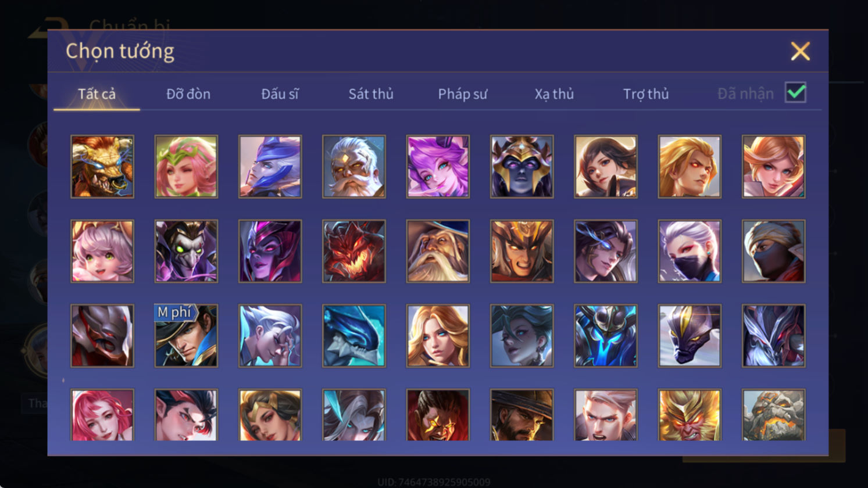Show heroes under 'Xạ thủ' tab
The width and height of the screenshot is (868, 488).
click(x=554, y=94)
